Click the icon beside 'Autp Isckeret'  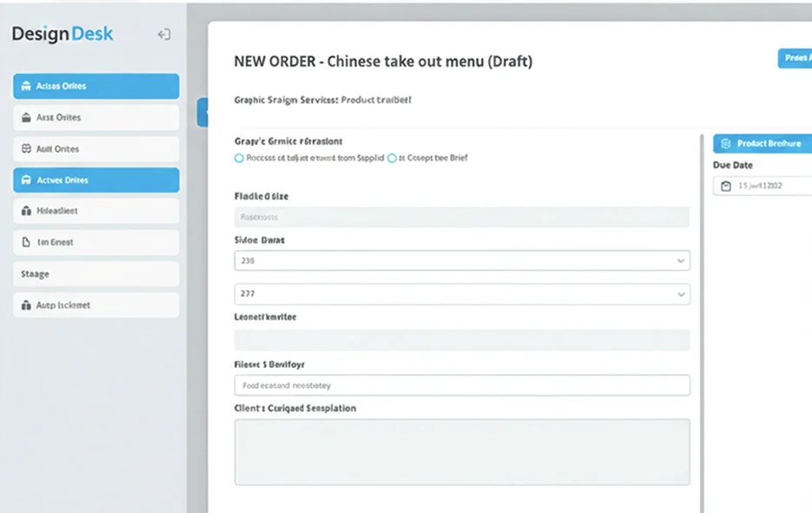[26, 305]
